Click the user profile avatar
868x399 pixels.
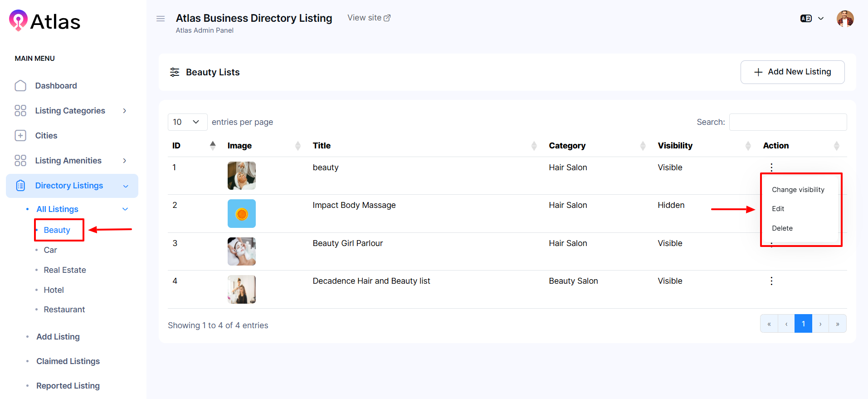[x=845, y=19]
